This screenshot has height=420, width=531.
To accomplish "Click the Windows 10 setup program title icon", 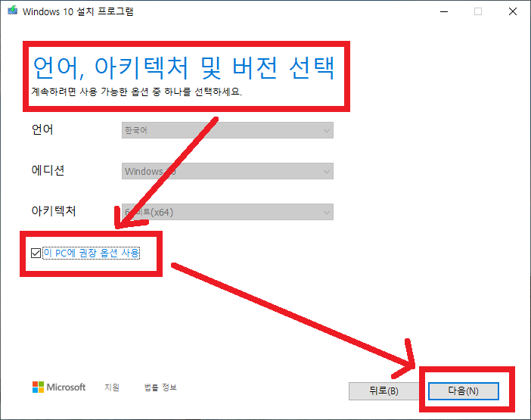I will (x=13, y=11).
